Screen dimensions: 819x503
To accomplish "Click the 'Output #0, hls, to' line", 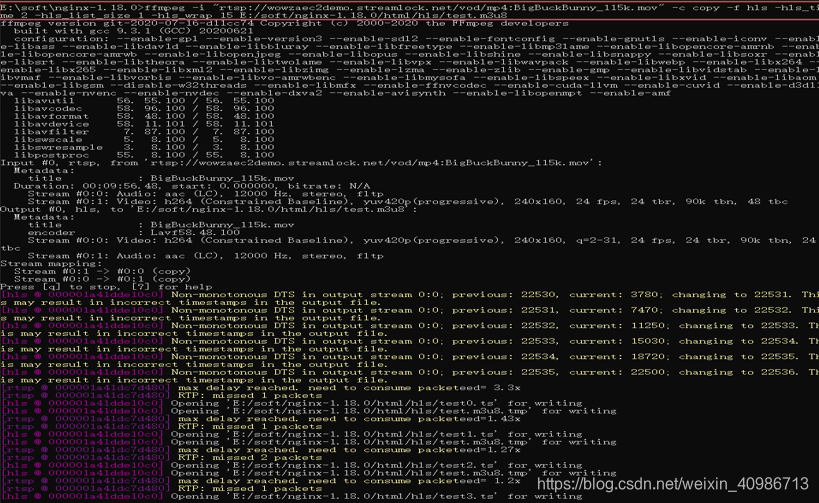I will pos(209,209).
